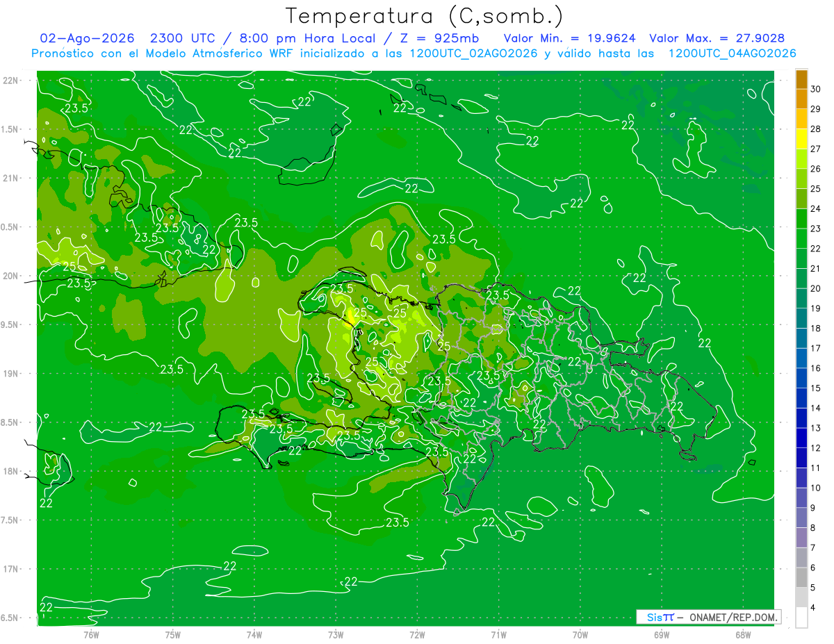The height and width of the screenshot is (644, 834).
Task: Click the 71W longitude axis label
Action: (x=498, y=634)
